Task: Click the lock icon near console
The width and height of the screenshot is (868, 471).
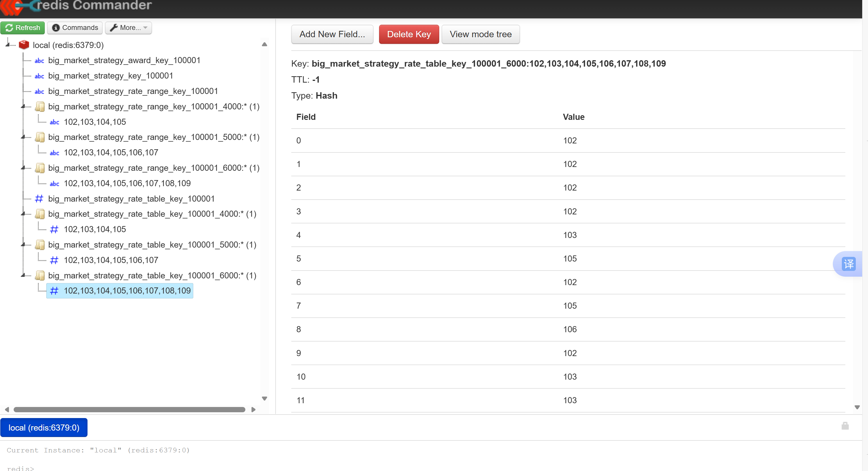Action: (845, 426)
